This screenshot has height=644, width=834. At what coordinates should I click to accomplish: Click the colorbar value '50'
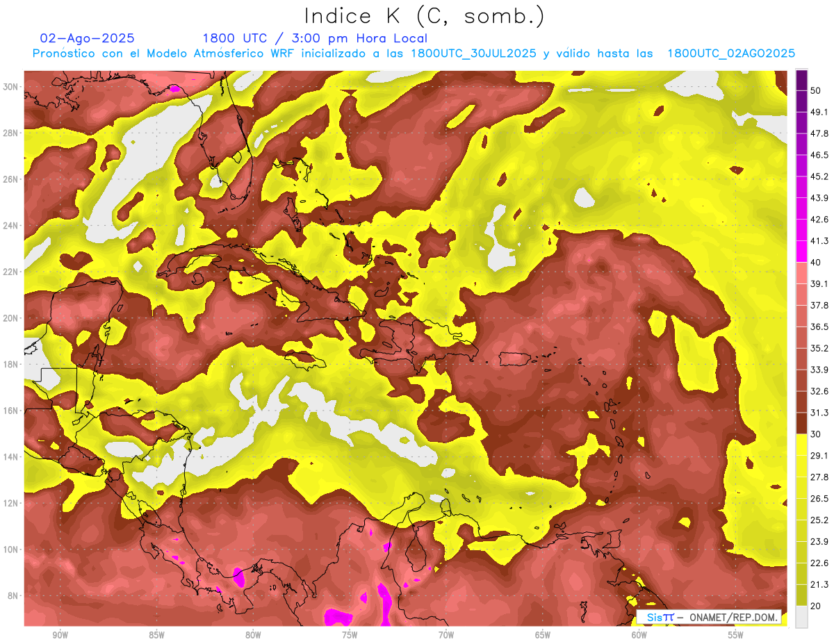816,90
